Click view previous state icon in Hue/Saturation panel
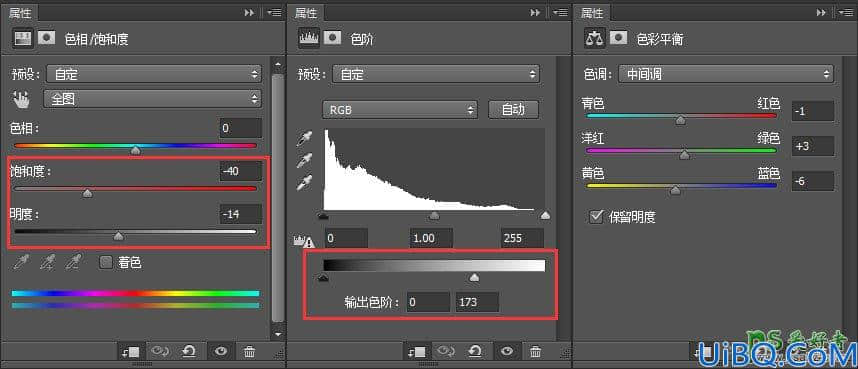858x369 pixels. (x=160, y=352)
